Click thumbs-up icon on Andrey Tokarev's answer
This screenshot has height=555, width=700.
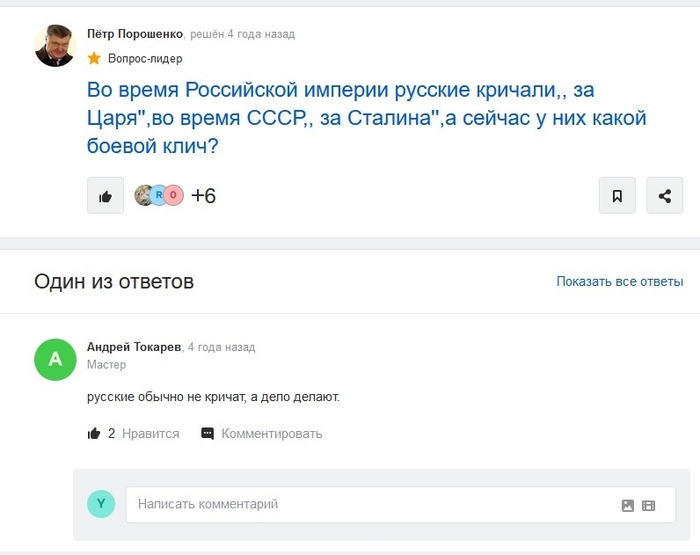pyautogui.click(x=94, y=433)
